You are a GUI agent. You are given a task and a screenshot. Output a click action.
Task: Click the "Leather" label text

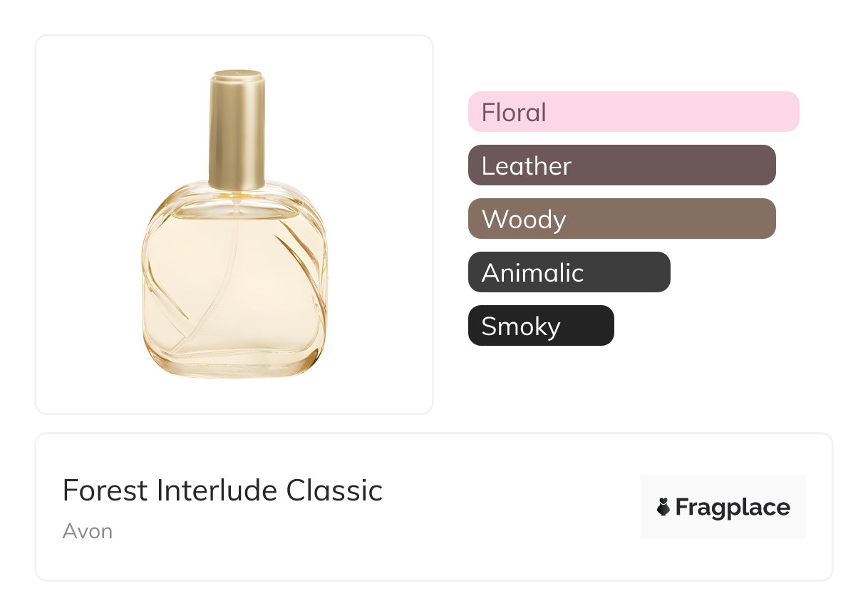click(526, 166)
